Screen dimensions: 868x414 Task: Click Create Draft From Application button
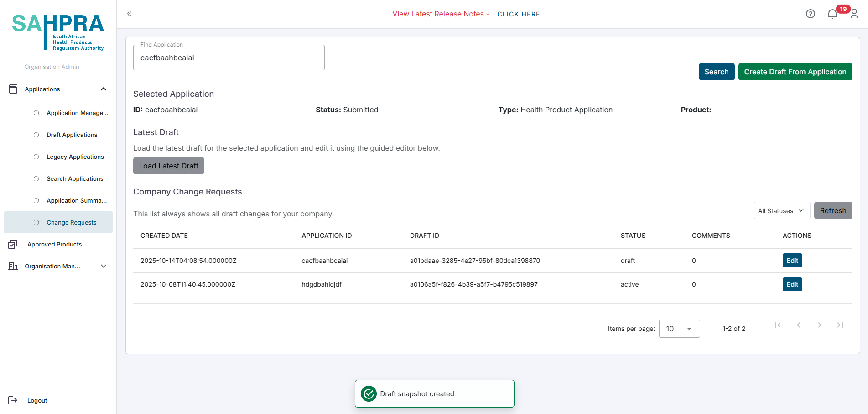(795, 72)
